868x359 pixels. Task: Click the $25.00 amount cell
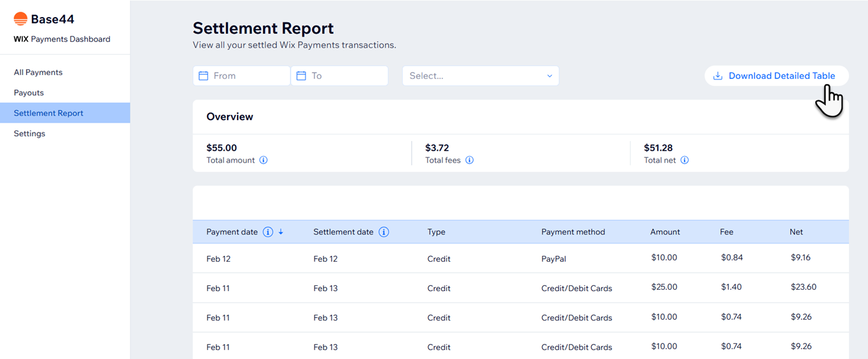click(664, 287)
